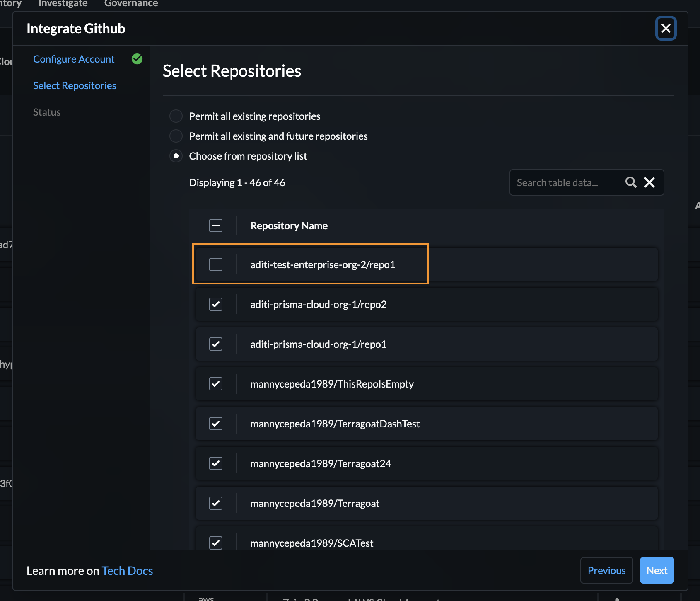The image size is (700, 601).
Task: Toggle the select-all repositories header checkbox
Action: (216, 225)
